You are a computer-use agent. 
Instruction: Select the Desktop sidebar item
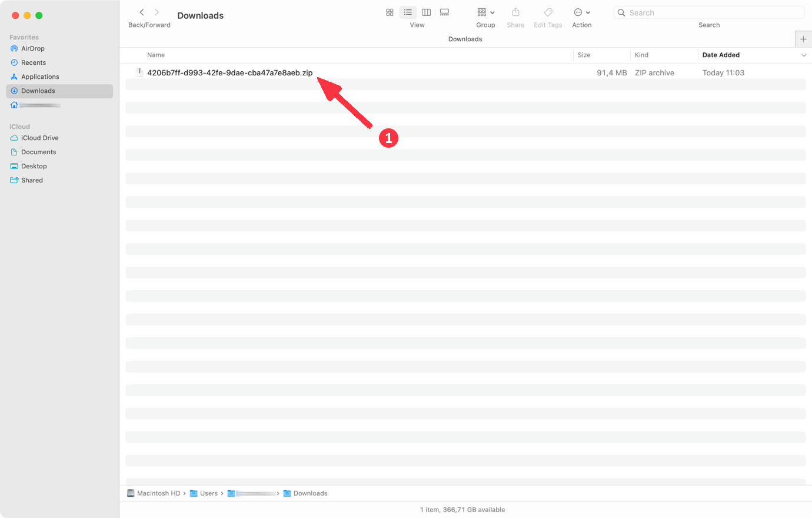[34, 166]
